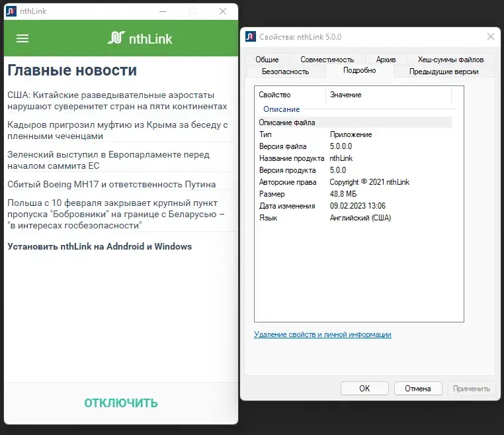Select the Описание файла row
The image size is (504, 435).
(x=355, y=122)
